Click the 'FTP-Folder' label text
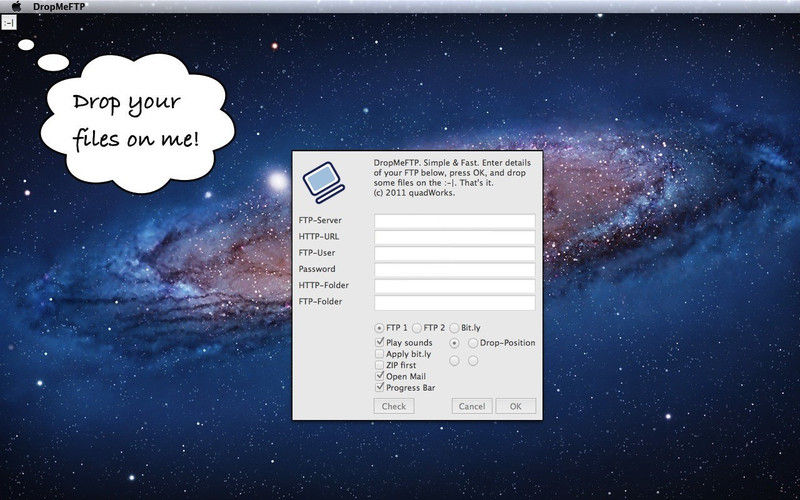 tap(320, 302)
